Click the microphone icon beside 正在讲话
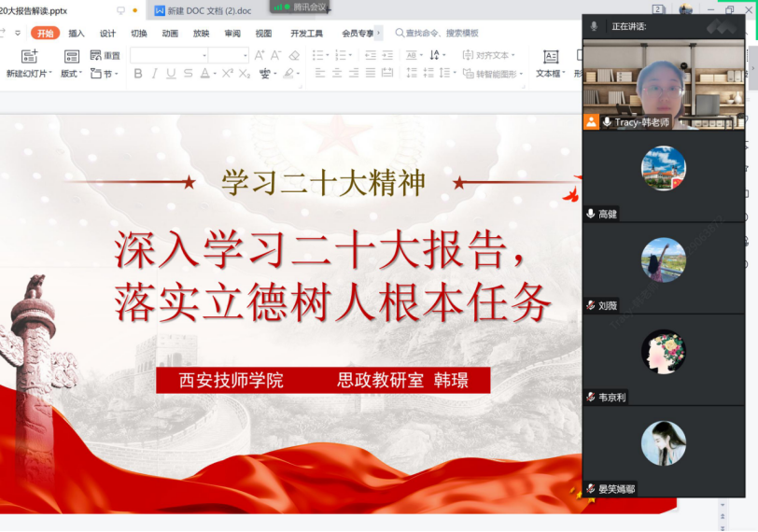Image resolution: width=758 pixels, height=532 pixels. pos(594,26)
